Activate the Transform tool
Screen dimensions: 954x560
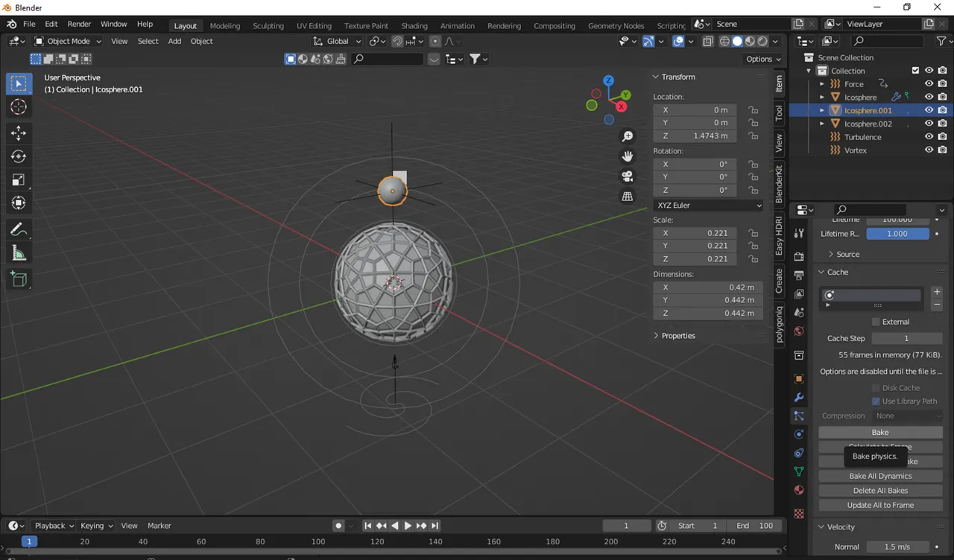coord(19,203)
